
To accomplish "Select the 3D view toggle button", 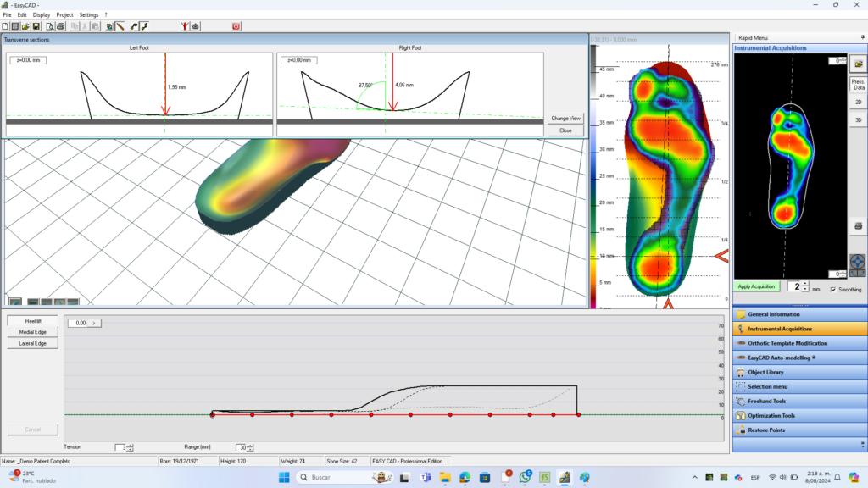I will point(858,119).
